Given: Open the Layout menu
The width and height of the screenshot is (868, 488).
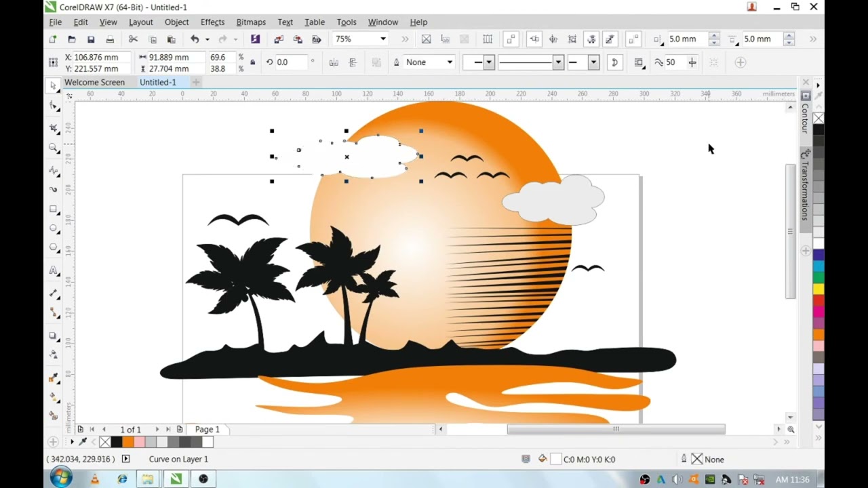Looking at the screenshot, I should click(x=141, y=22).
